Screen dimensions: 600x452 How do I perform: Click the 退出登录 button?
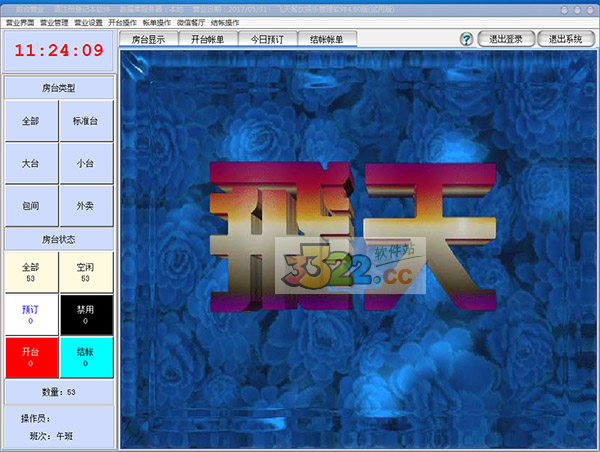506,39
